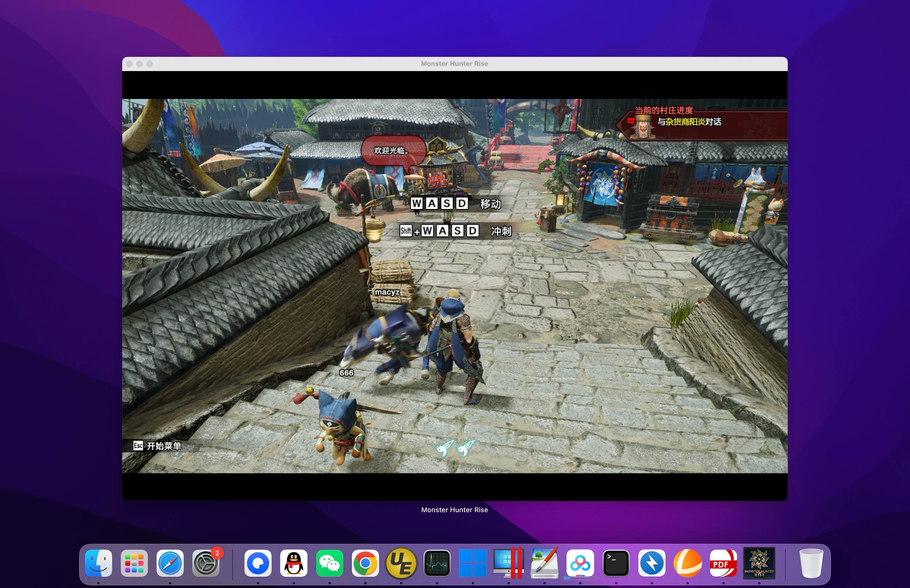Click the left Wirebug gauge icon
Viewport: 910px width, 588px height.
(x=445, y=448)
